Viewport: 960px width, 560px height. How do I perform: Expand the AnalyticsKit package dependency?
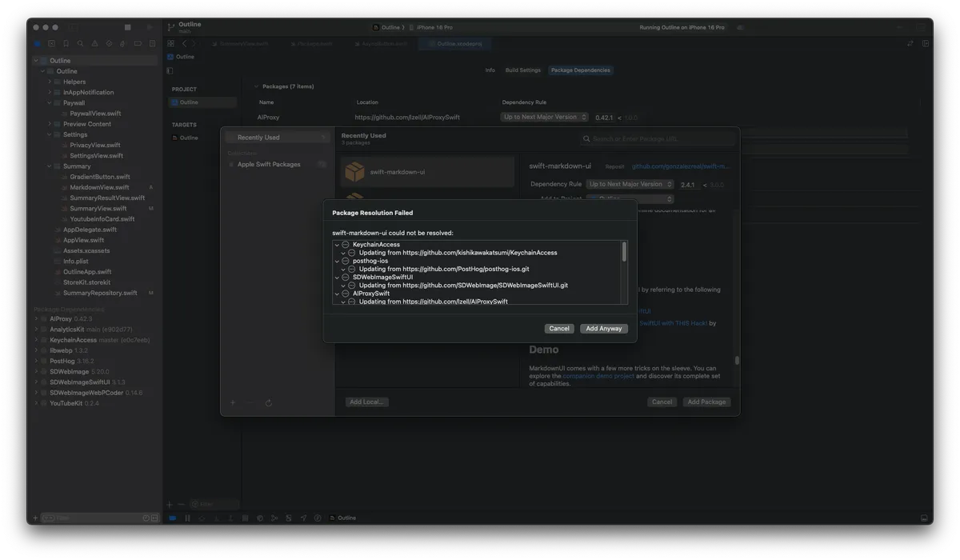(36, 330)
